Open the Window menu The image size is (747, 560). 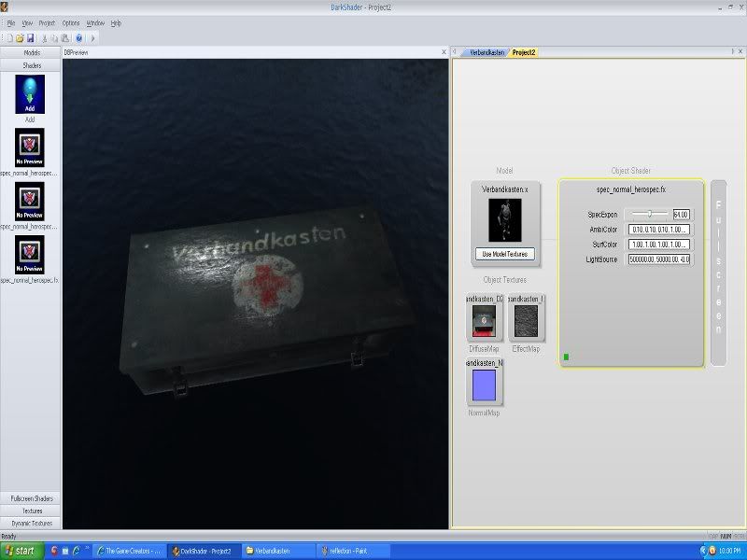95,22
